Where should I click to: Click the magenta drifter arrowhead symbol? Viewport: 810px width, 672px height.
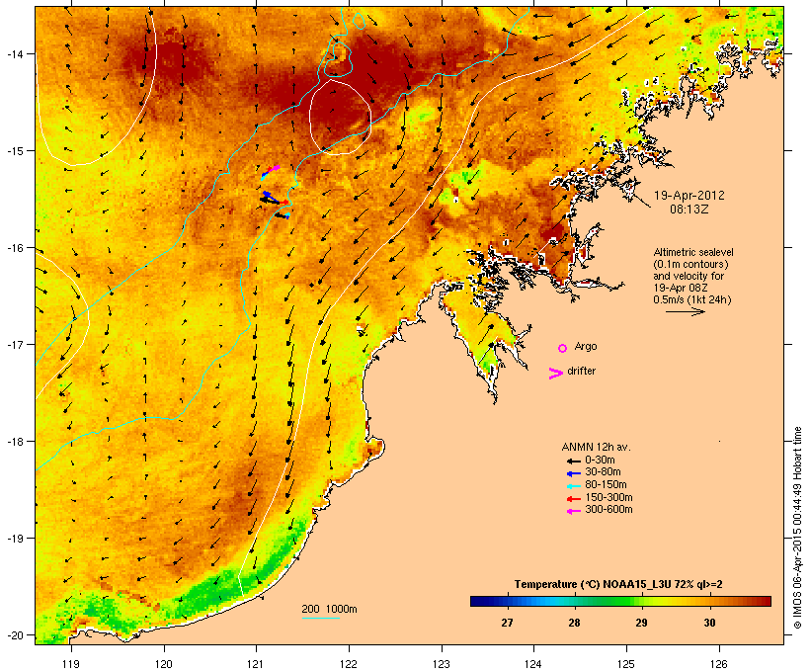click(x=555, y=374)
